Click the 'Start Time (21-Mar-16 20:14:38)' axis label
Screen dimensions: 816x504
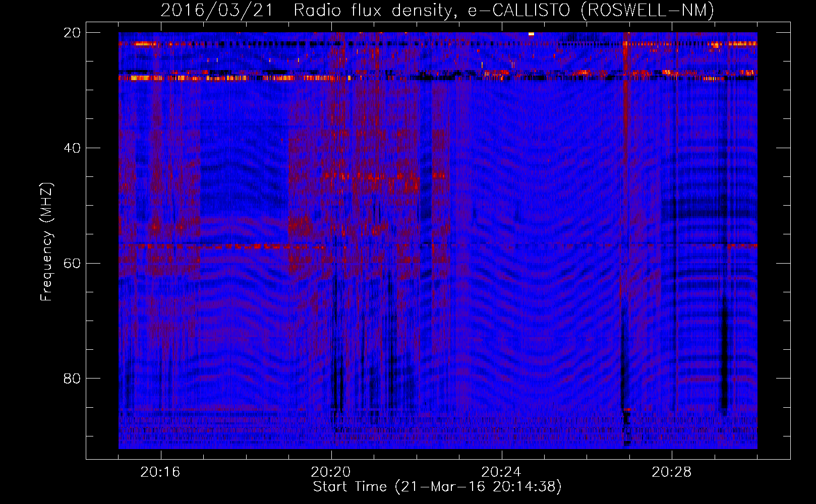click(437, 487)
